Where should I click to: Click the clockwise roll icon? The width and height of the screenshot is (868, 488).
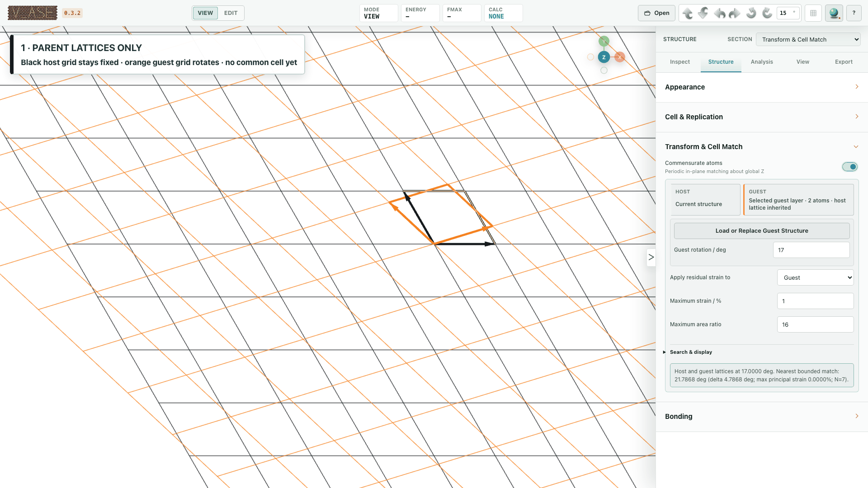(x=767, y=13)
